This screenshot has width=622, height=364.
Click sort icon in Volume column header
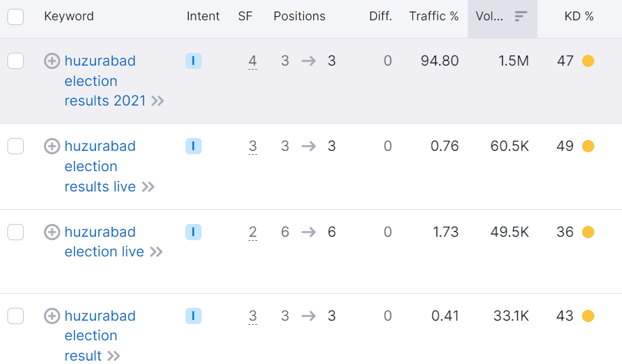tap(520, 16)
